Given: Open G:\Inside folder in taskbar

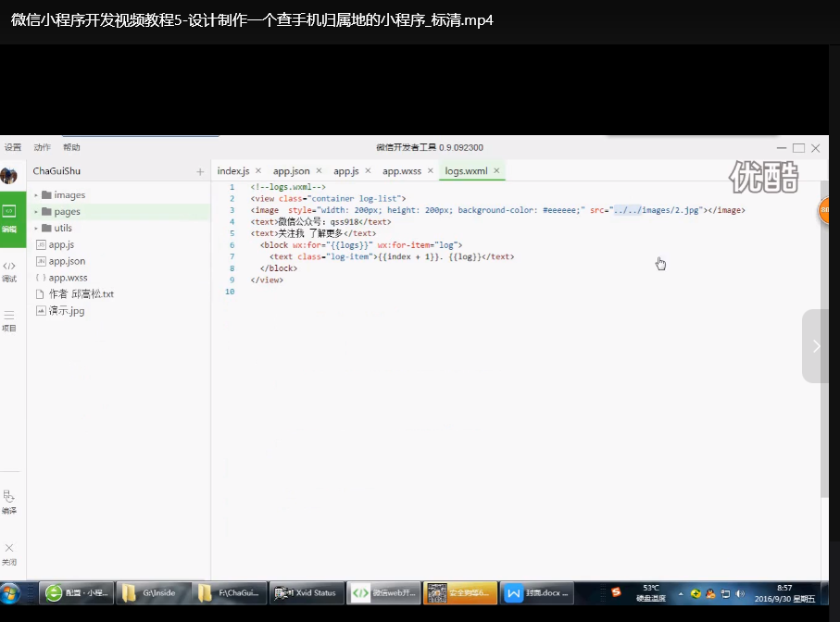Looking at the screenshot, I should [153, 593].
